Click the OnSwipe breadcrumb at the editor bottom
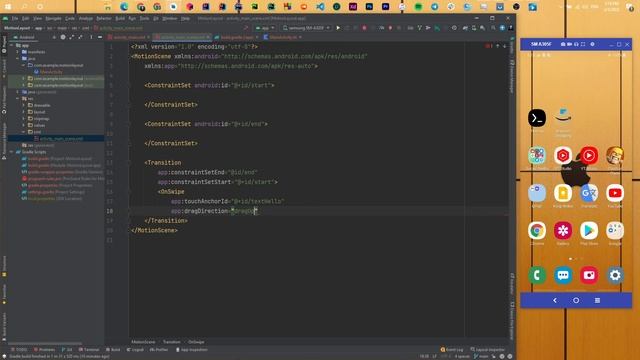Viewport: 640px width, 360px height. pos(196,342)
